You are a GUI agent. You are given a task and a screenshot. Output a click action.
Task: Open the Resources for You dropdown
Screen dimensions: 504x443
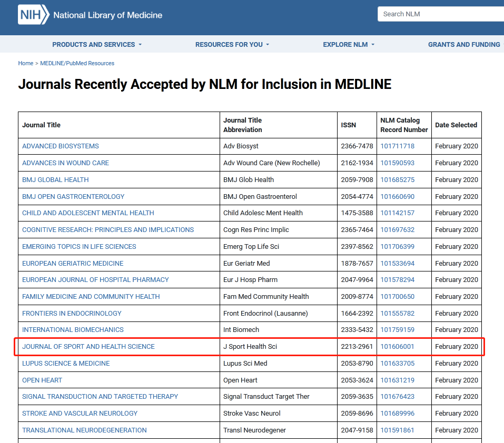(232, 45)
